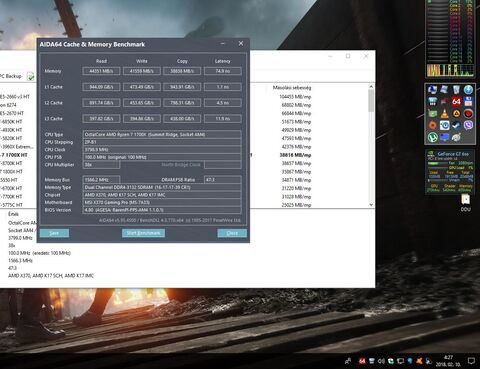Click the DRAM:FSB Ratio '47:3' field
Image resolution: width=480 pixels, height=369 pixels.
click(223, 180)
